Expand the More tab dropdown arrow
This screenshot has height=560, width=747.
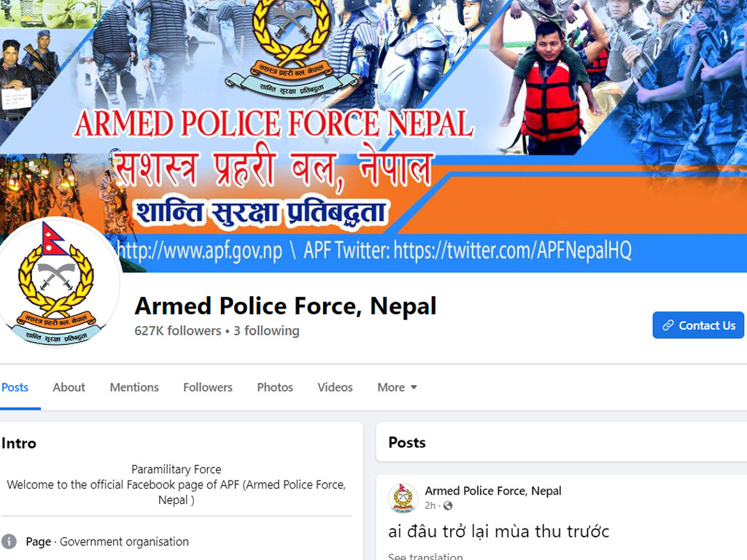click(x=414, y=387)
